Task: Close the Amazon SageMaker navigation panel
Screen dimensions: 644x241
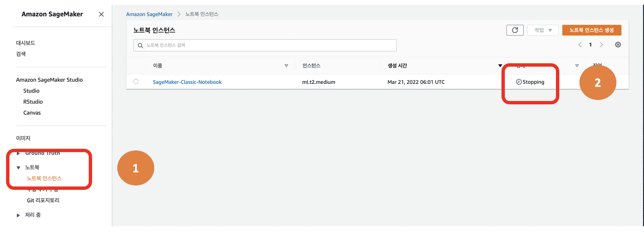Action: click(101, 14)
